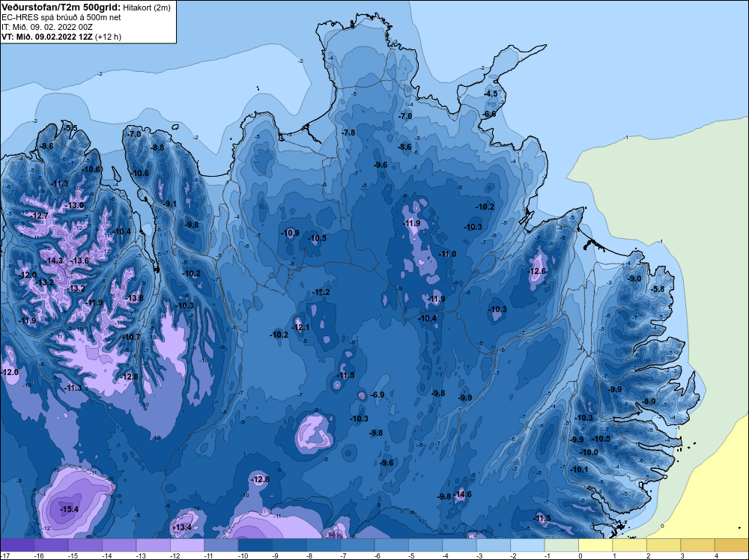
Task: Pick the legend color between -10 and -9
Action: 255,545
